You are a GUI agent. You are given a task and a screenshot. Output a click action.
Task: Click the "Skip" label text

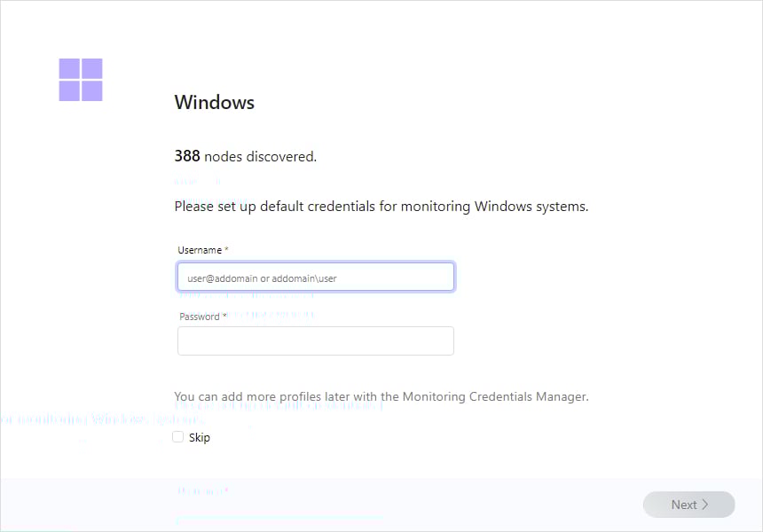pos(200,438)
